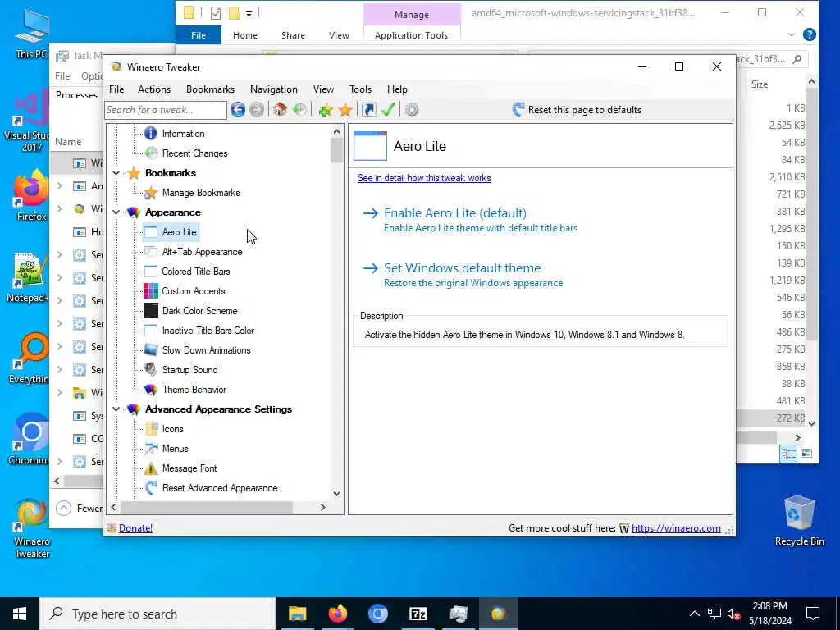This screenshot has height=630, width=840.
Task: Open the Help menu in Winaero Tweaker
Action: (397, 89)
